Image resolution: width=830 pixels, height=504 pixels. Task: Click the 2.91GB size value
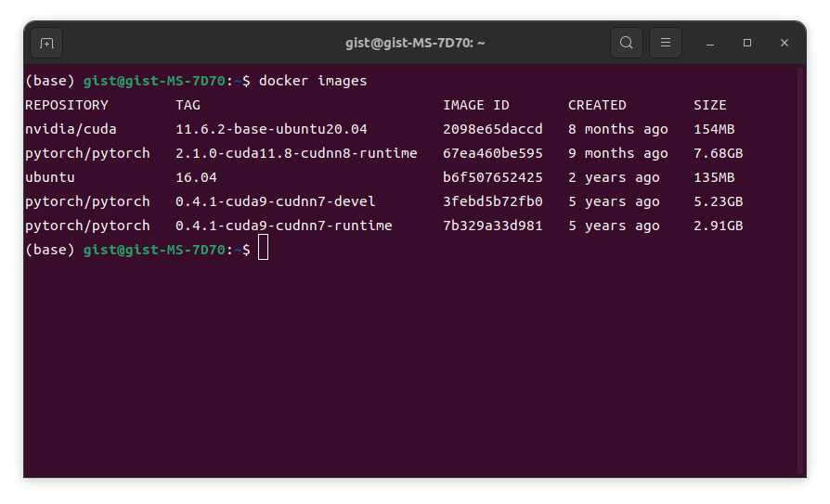(719, 226)
